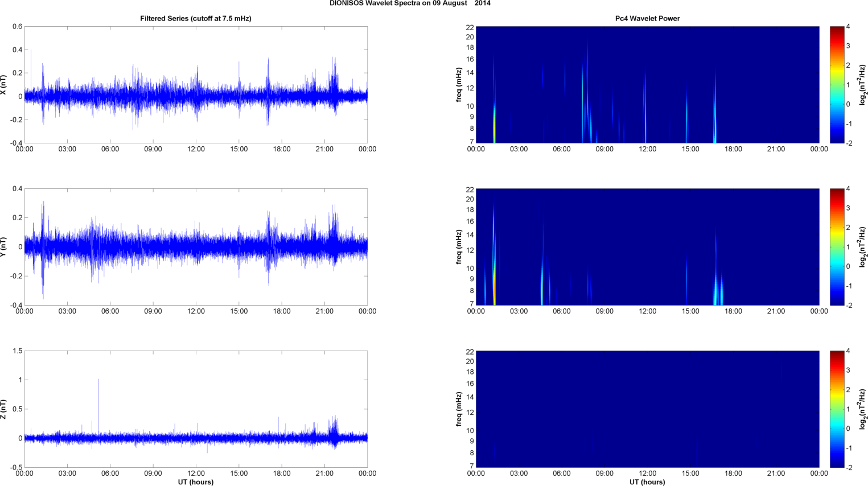Click 'UT (hours)' label under the Z-row spectrogram
Image resolution: width=868 pixels, height=486 pixels.
coord(647,482)
